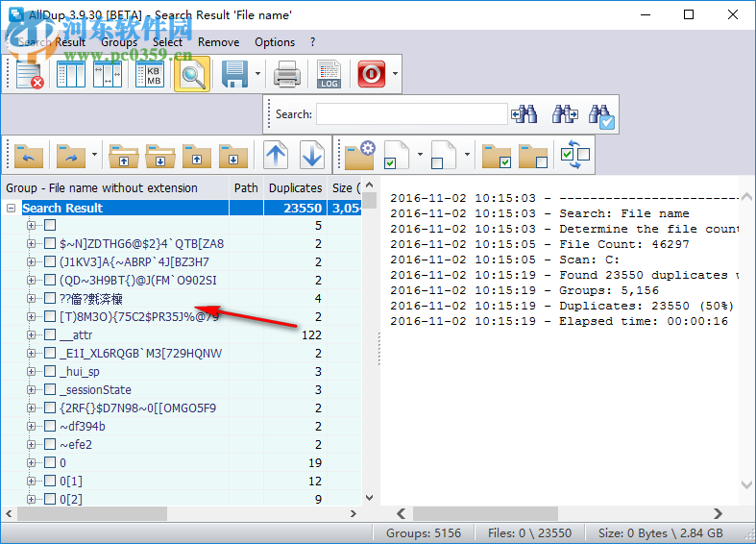Click closed-folder up arrow icon

coord(197,156)
